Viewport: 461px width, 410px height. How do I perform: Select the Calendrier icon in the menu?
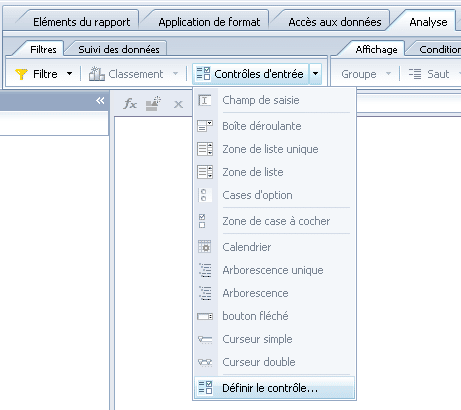click(x=205, y=247)
